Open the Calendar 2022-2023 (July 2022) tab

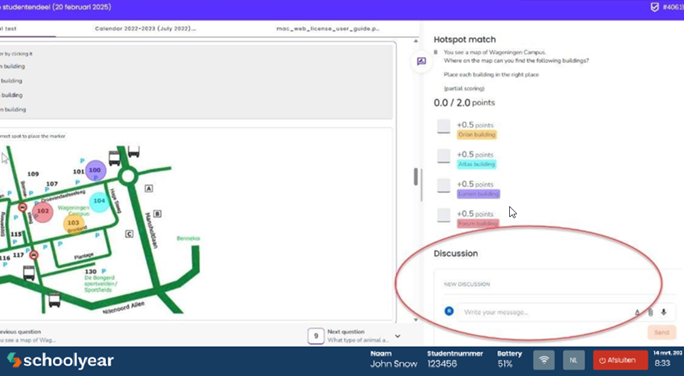145,29
